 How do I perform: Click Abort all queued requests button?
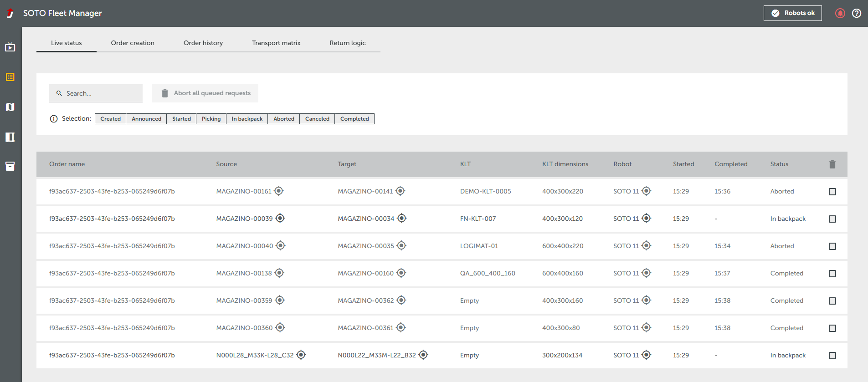pyautogui.click(x=205, y=93)
